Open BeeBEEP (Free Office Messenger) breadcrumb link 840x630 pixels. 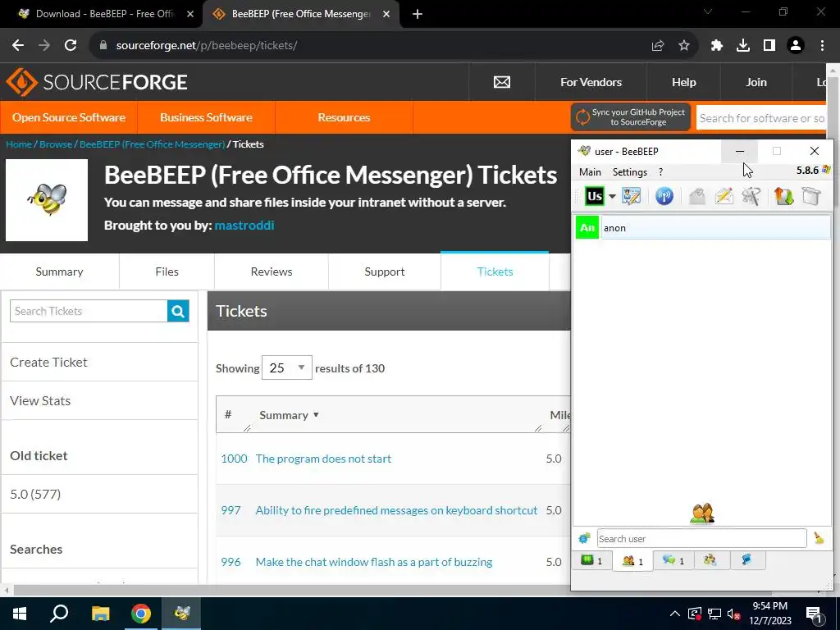pyautogui.click(x=152, y=144)
